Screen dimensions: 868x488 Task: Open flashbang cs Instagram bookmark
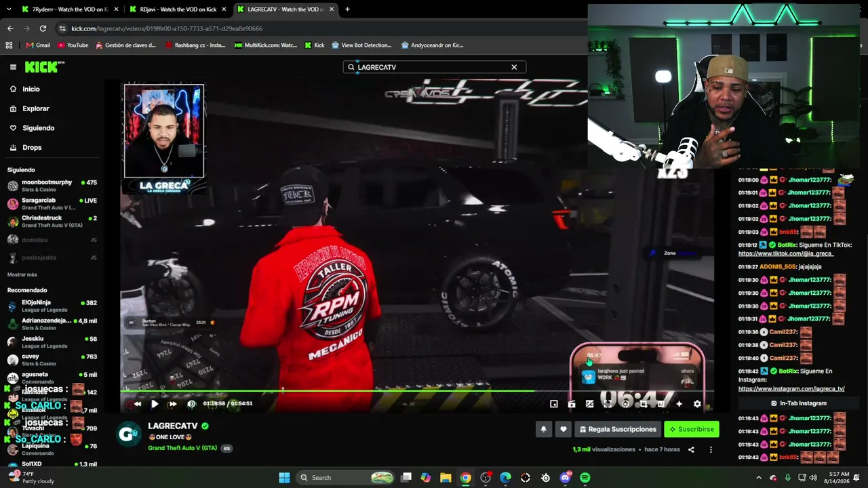coord(195,45)
